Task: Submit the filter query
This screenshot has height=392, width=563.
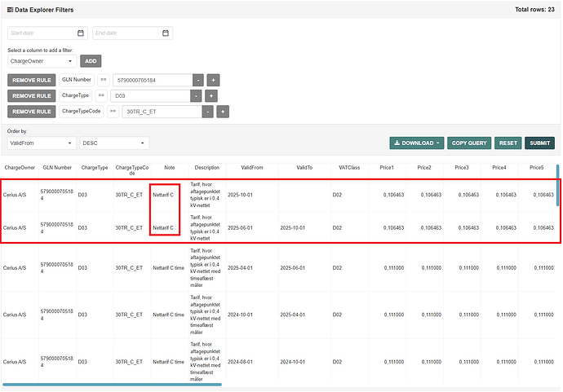Action: [x=539, y=143]
